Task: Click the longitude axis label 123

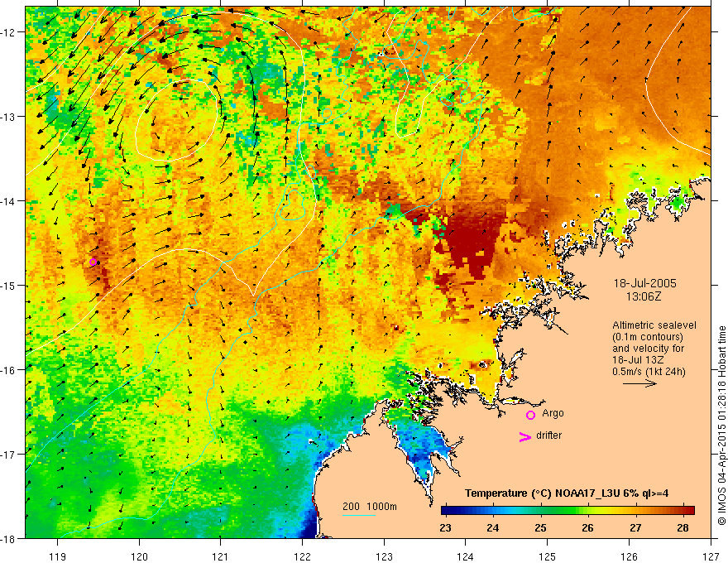Action: (x=384, y=556)
